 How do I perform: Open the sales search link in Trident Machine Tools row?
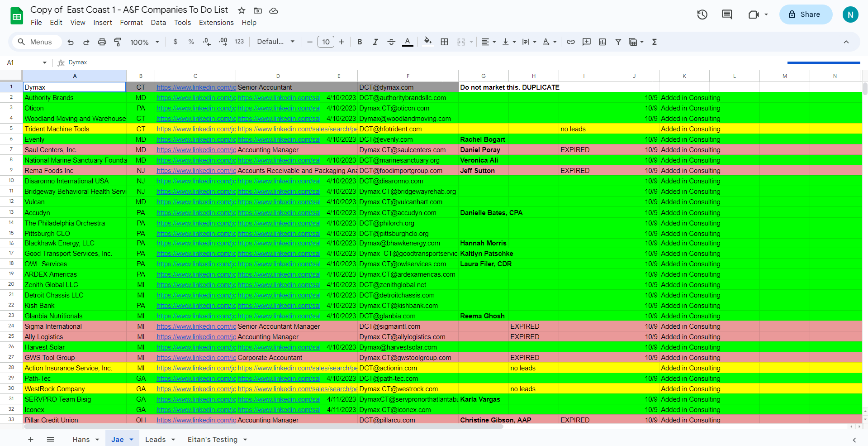pos(297,129)
